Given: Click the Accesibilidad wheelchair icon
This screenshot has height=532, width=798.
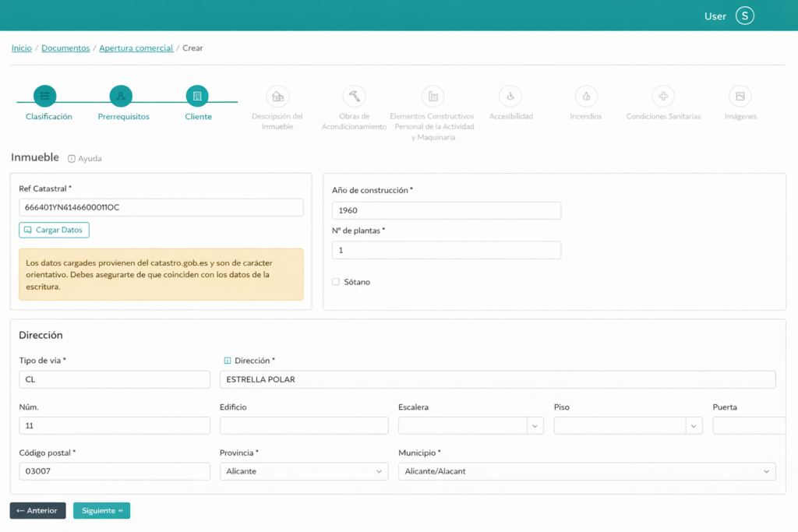Looking at the screenshot, I should [x=510, y=96].
